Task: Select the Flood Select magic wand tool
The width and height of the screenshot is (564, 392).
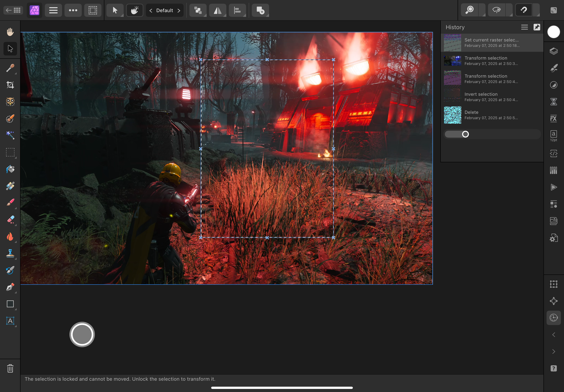Action: tap(10, 135)
